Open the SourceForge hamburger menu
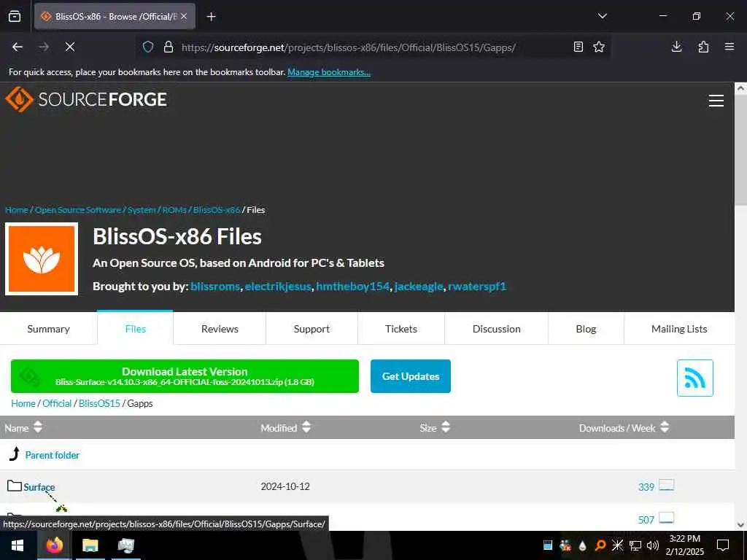Screen dimensions: 747x560 [x=716, y=101]
